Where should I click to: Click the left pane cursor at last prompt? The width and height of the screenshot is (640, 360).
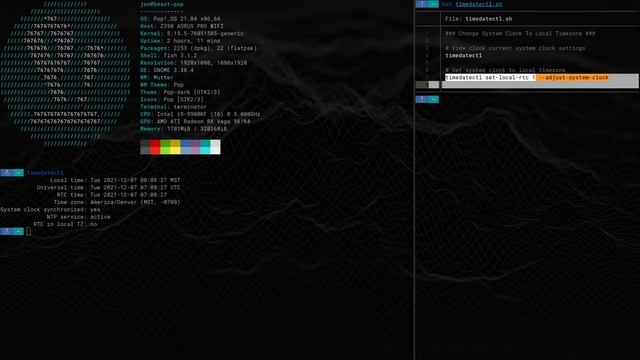pyautogui.click(x=28, y=231)
